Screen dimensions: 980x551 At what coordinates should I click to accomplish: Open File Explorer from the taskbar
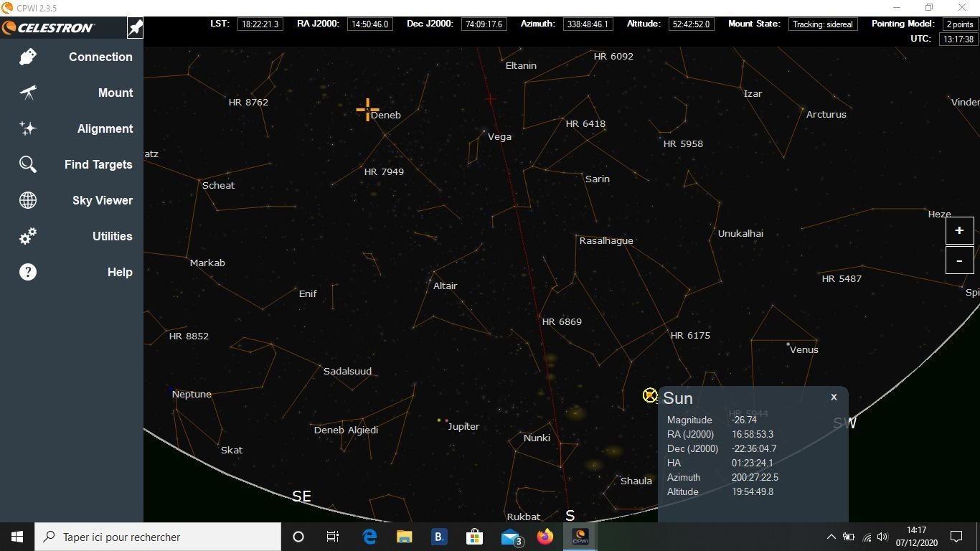coord(405,537)
